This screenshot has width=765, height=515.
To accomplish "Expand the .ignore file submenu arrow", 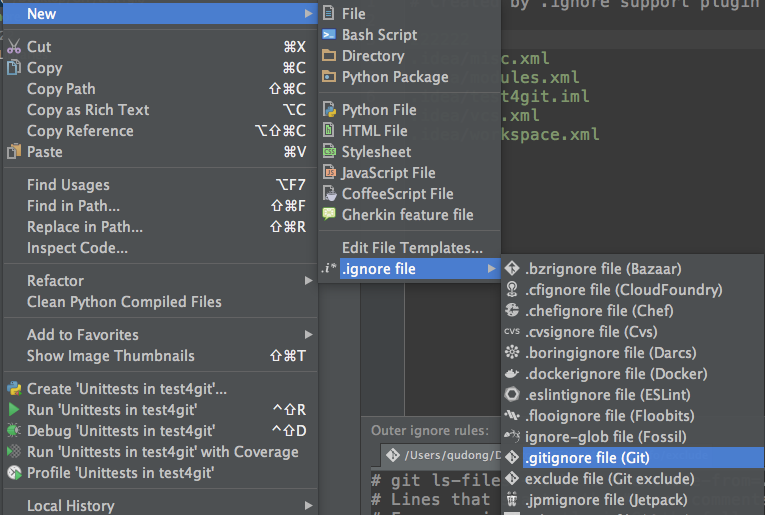I will click(x=491, y=269).
